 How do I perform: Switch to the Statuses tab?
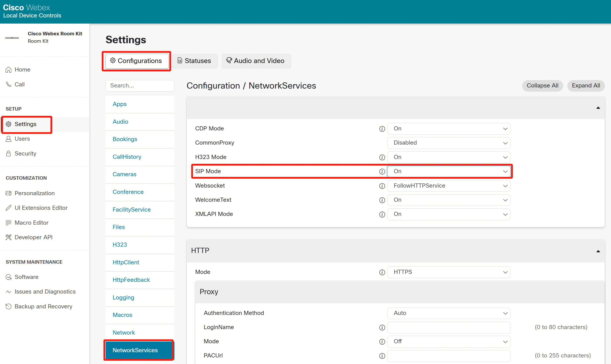tap(195, 61)
